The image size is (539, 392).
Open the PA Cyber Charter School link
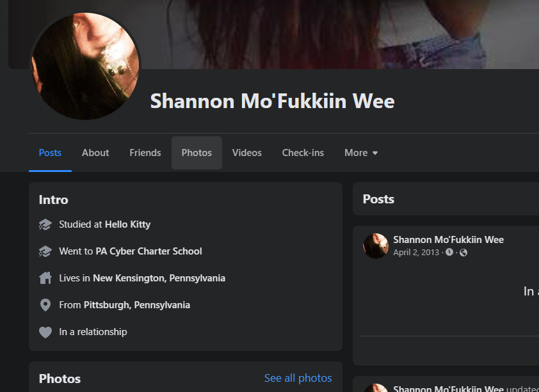click(149, 251)
